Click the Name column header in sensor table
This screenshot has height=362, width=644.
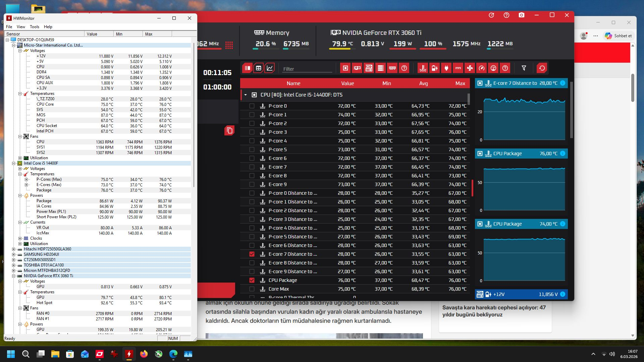coord(293,83)
